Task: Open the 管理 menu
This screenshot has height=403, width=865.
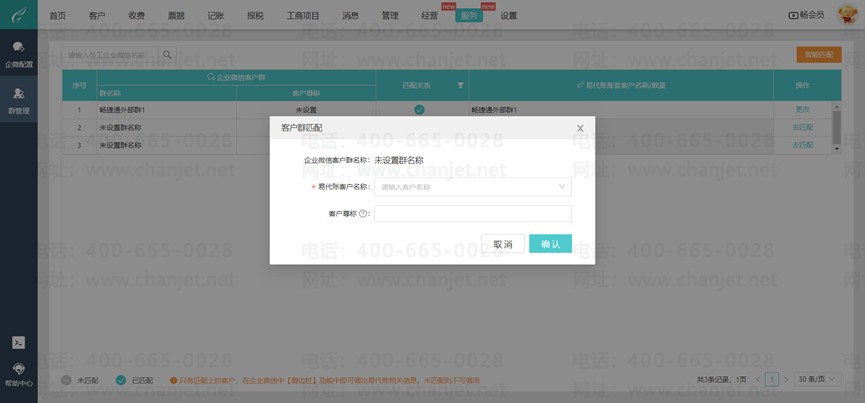Action: click(390, 15)
